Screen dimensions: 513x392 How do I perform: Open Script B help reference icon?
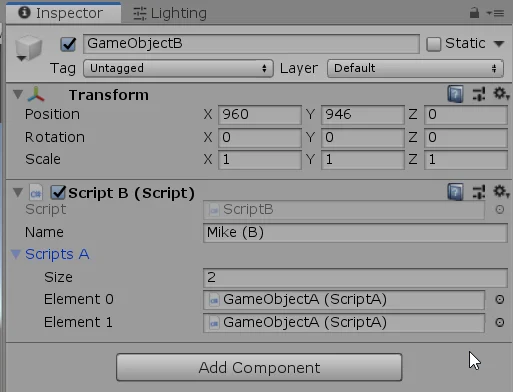pos(455,192)
